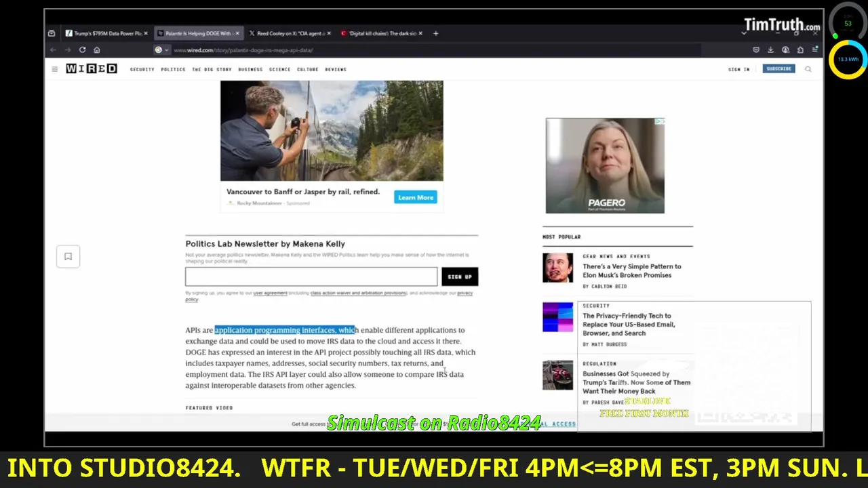
Task: Click the Tariffs article thumbnail
Action: pyautogui.click(x=557, y=375)
